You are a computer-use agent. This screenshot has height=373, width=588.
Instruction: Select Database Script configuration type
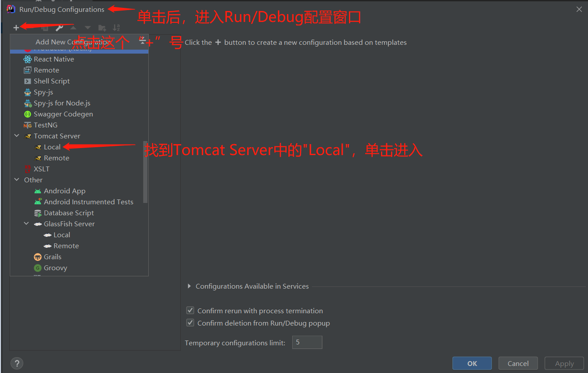[x=69, y=213]
